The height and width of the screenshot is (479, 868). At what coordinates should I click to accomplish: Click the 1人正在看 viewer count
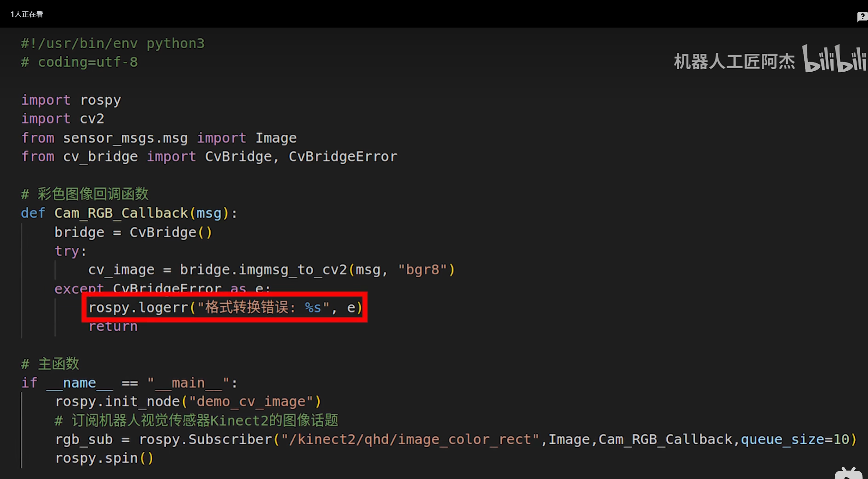pos(27,14)
